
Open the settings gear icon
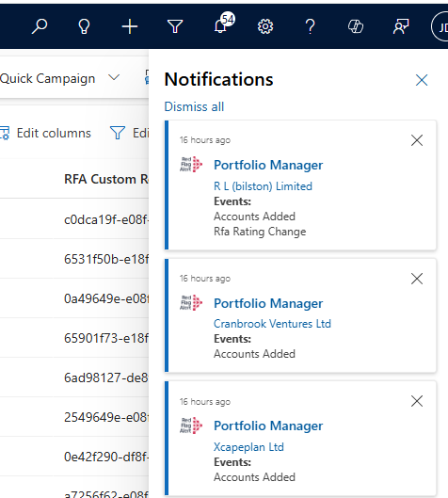pos(265,26)
